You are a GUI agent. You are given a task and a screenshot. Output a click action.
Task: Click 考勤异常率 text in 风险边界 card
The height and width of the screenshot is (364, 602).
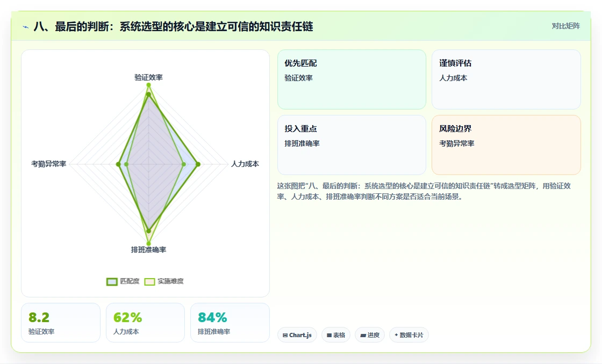[457, 143]
